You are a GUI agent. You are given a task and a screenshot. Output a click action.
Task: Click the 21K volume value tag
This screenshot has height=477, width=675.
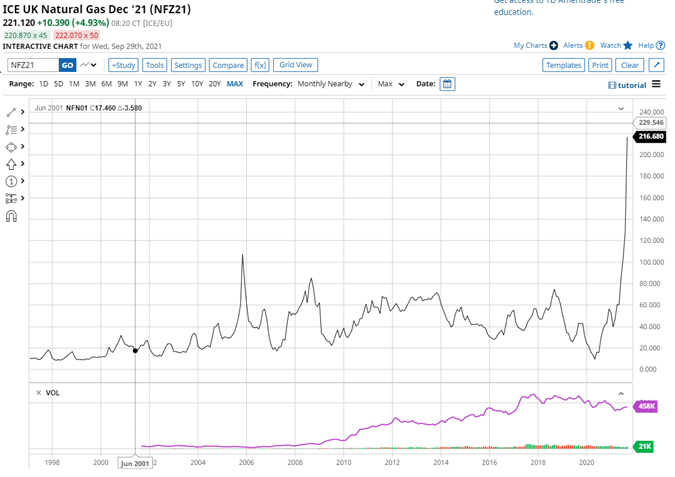pyautogui.click(x=644, y=446)
